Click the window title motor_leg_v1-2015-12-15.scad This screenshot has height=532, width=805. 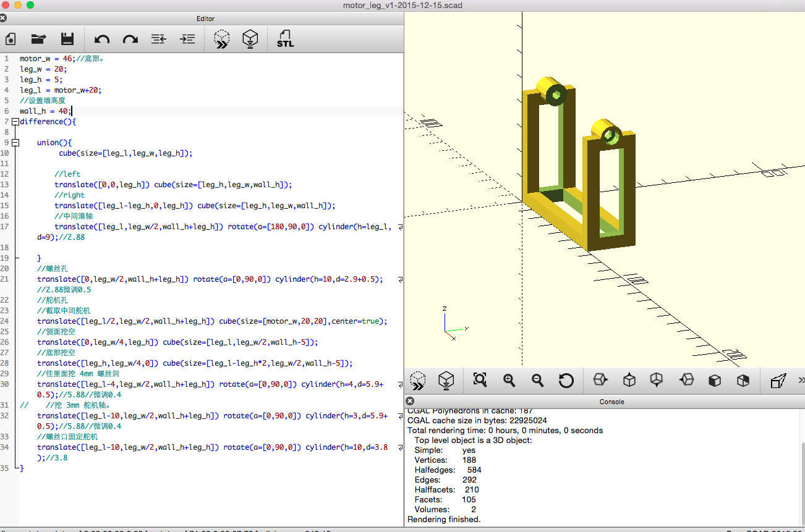(402, 6)
